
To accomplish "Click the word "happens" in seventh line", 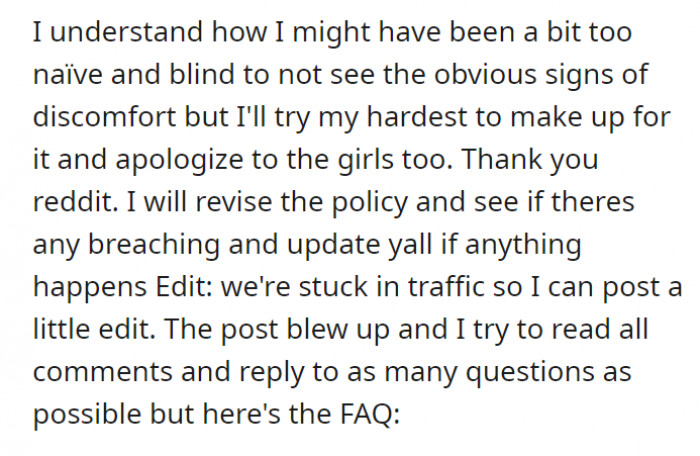I will 90,287.
